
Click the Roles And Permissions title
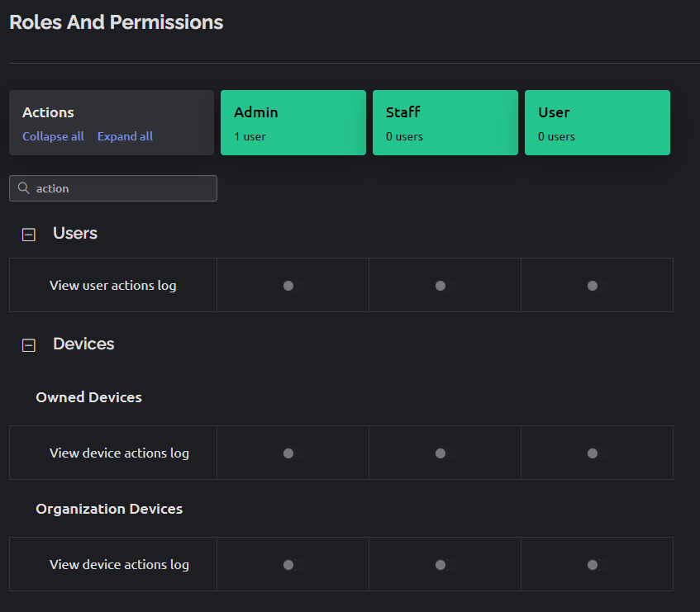click(x=116, y=22)
